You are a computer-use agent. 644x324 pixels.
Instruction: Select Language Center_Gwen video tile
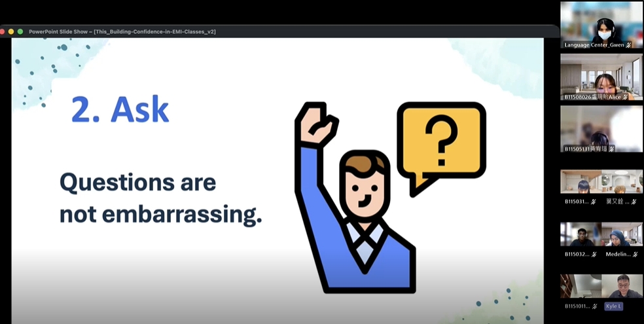601,25
